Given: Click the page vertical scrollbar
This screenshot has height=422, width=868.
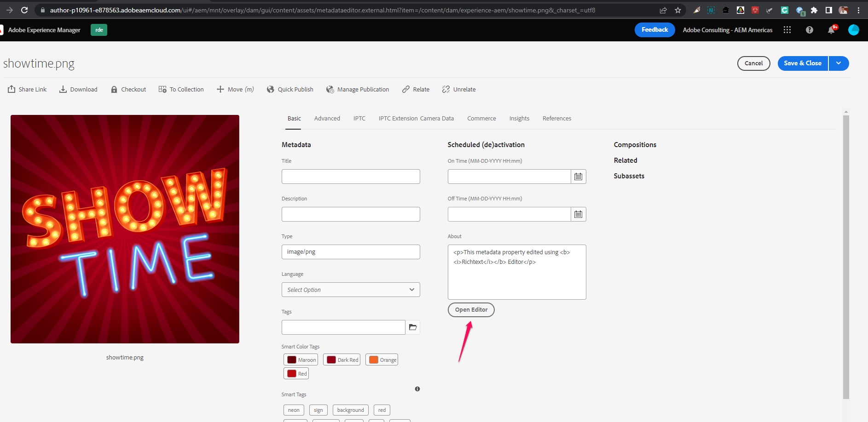Looking at the screenshot, I should click(846, 257).
